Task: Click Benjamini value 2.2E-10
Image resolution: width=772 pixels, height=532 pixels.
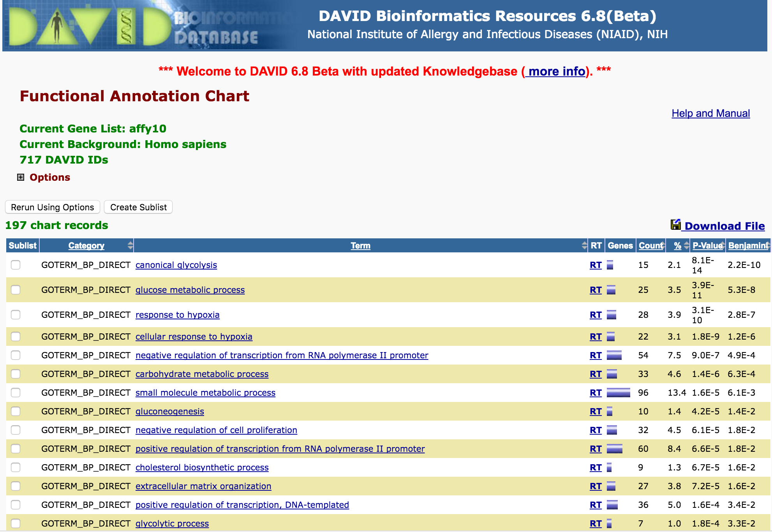Action: (x=744, y=265)
